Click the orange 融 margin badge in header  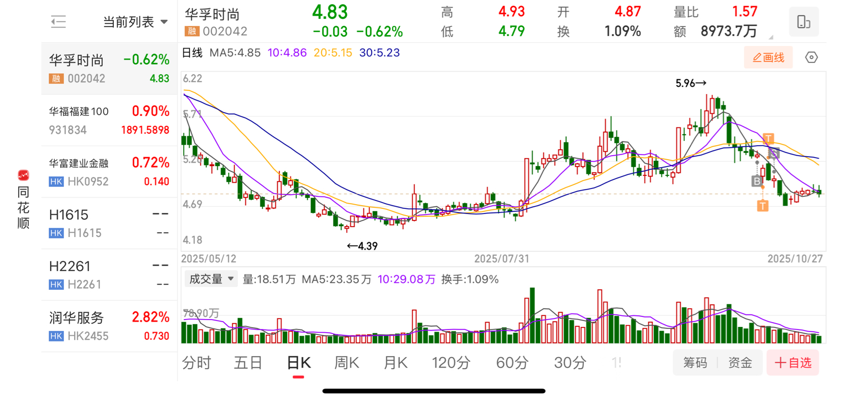tap(192, 31)
